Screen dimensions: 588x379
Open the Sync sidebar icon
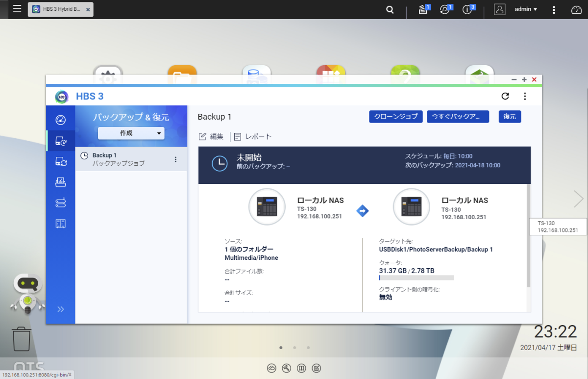(x=61, y=161)
